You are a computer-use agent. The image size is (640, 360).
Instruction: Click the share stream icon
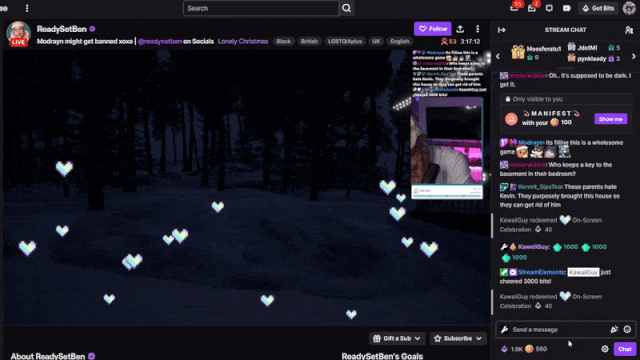(460, 29)
